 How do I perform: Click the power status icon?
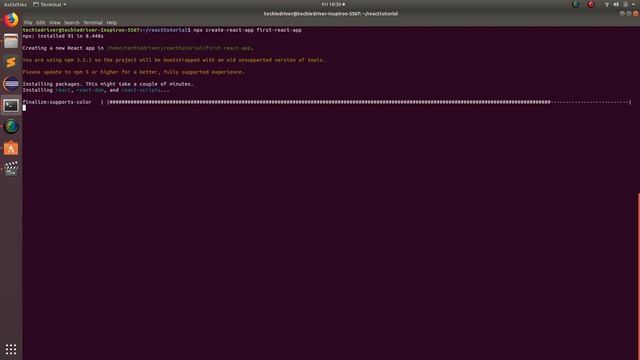point(625,4)
